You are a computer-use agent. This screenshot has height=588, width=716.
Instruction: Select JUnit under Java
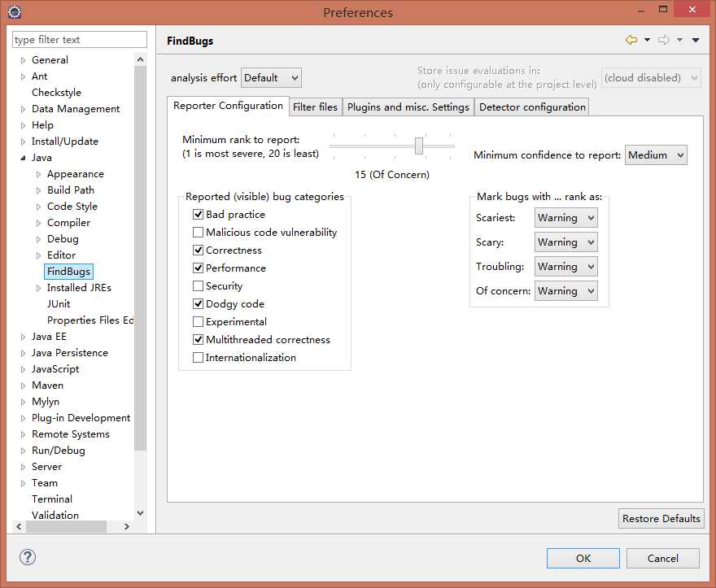point(59,304)
